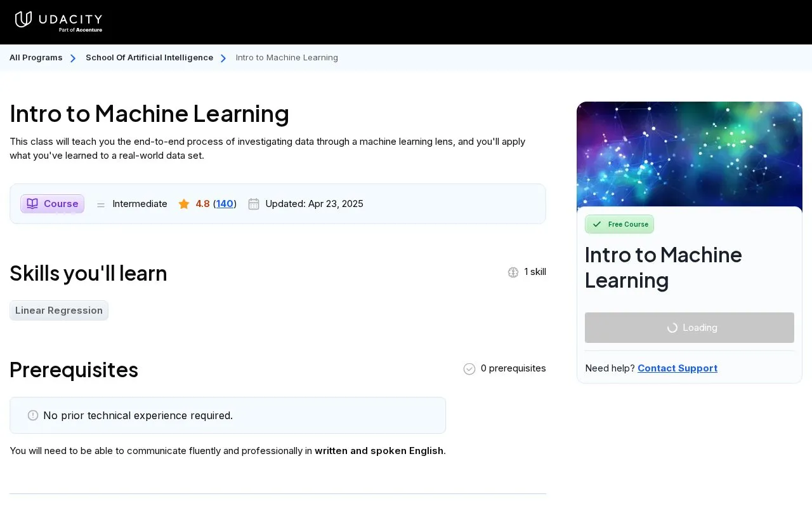This screenshot has height=508, width=812.
Task: Open the Contact Support link
Action: [678, 368]
